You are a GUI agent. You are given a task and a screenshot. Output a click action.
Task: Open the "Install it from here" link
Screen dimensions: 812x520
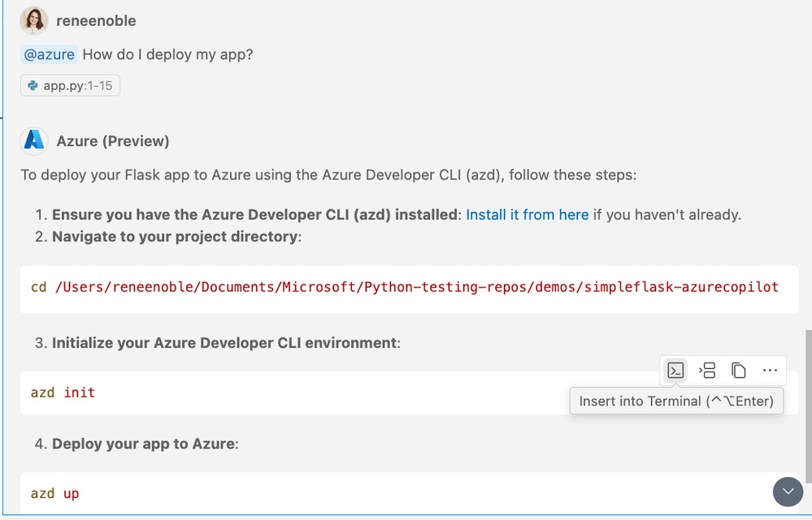pos(527,214)
